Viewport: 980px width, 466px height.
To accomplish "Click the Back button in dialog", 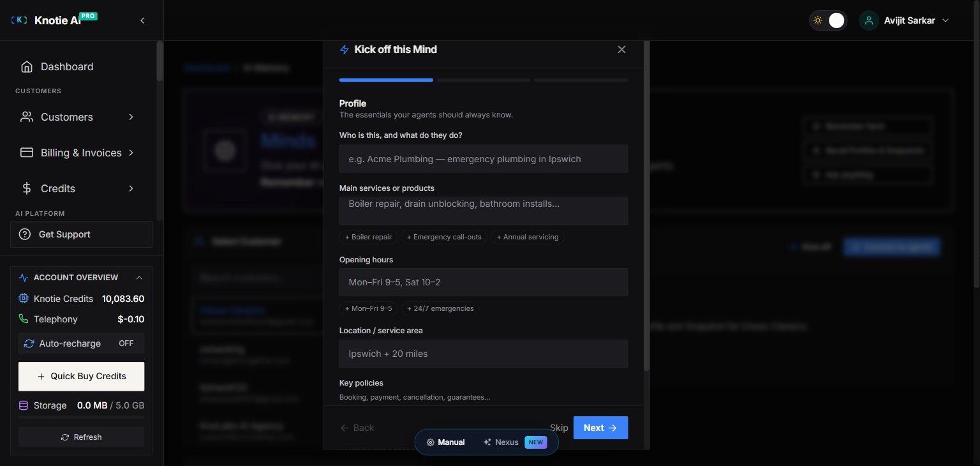I will (x=357, y=428).
